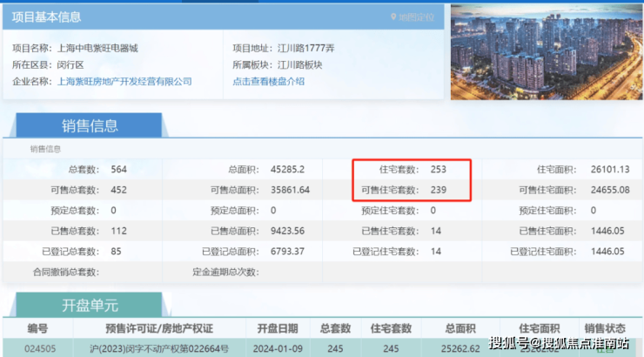The width and height of the screenshot is (644, 357).
Task: Click the 开盘日期 column header
Action: pos(277,329)
